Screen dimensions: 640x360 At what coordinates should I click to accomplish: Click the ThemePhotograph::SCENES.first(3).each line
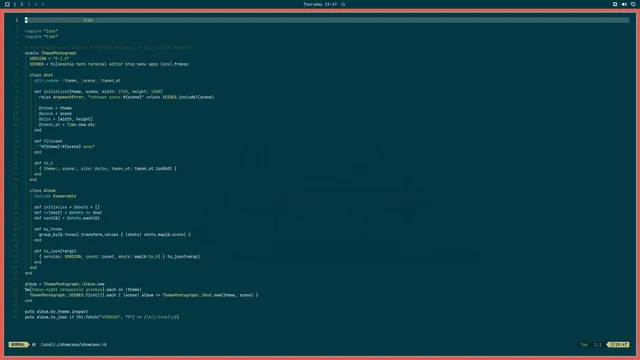pos(144,295)
